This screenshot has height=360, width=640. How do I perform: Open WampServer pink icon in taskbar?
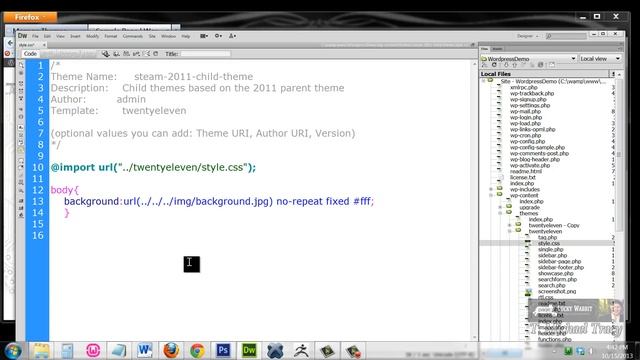[93, 351]
